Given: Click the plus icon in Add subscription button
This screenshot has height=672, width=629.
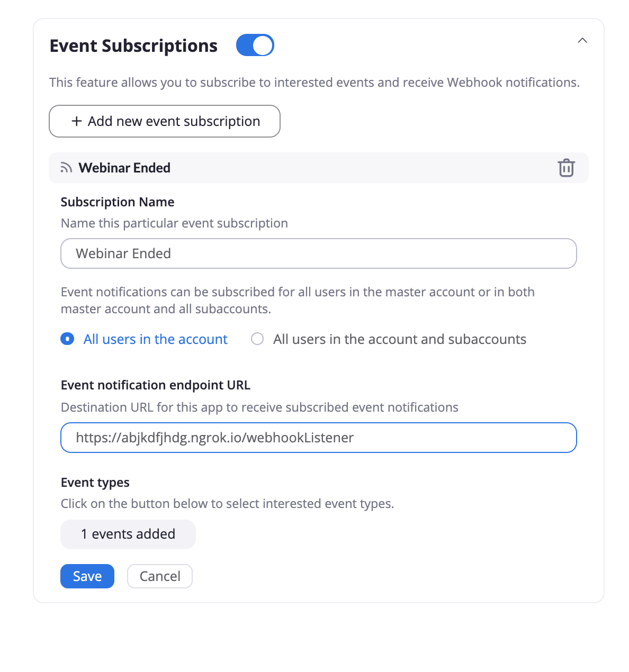Looking at the screenshot, I should pos(77,121).
